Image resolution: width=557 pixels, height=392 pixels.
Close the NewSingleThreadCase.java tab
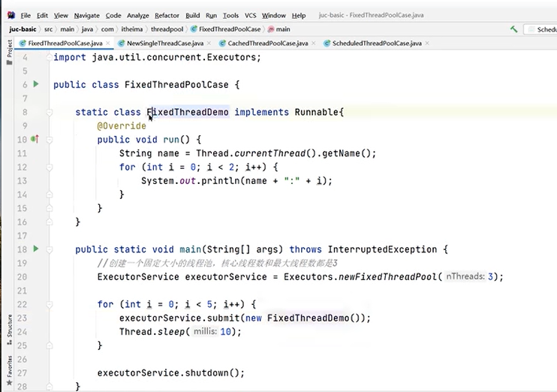coord(209,44)
